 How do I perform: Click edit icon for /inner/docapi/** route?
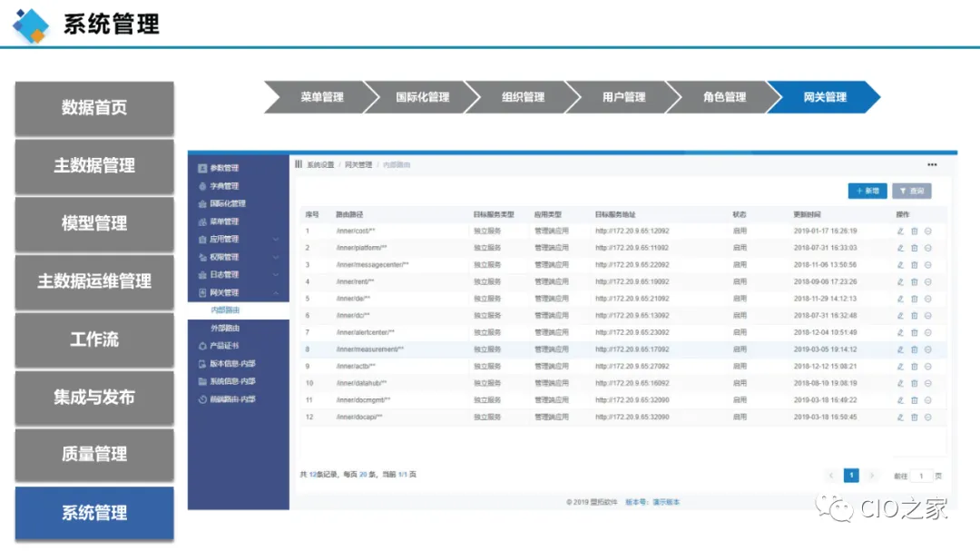tap(900, 417)
